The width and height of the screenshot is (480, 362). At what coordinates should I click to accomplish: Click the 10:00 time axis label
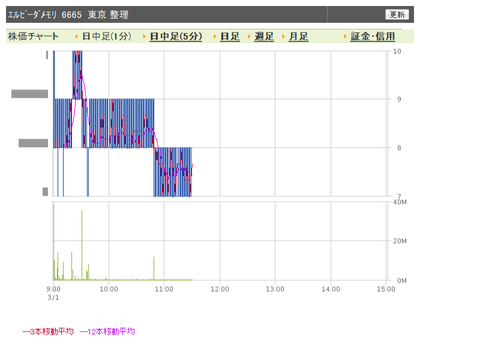pyautogui.click(x=109, y=289)
